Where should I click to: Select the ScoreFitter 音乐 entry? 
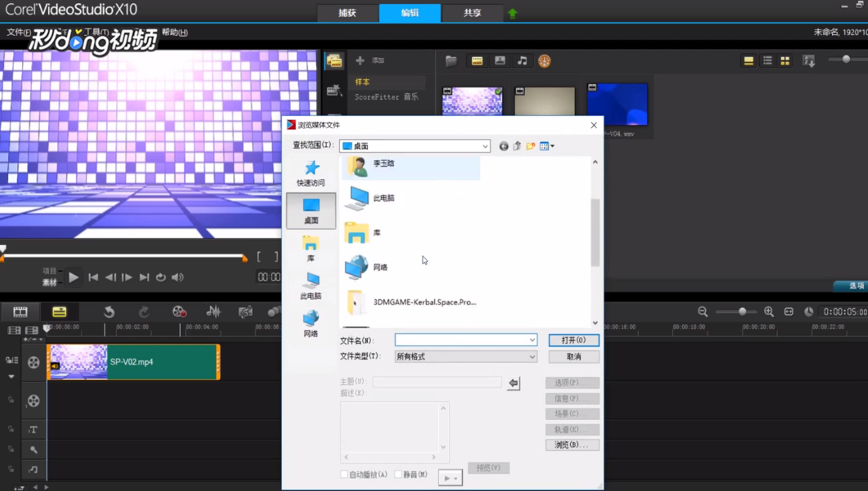pyautogui.click(x=387, y=97)
